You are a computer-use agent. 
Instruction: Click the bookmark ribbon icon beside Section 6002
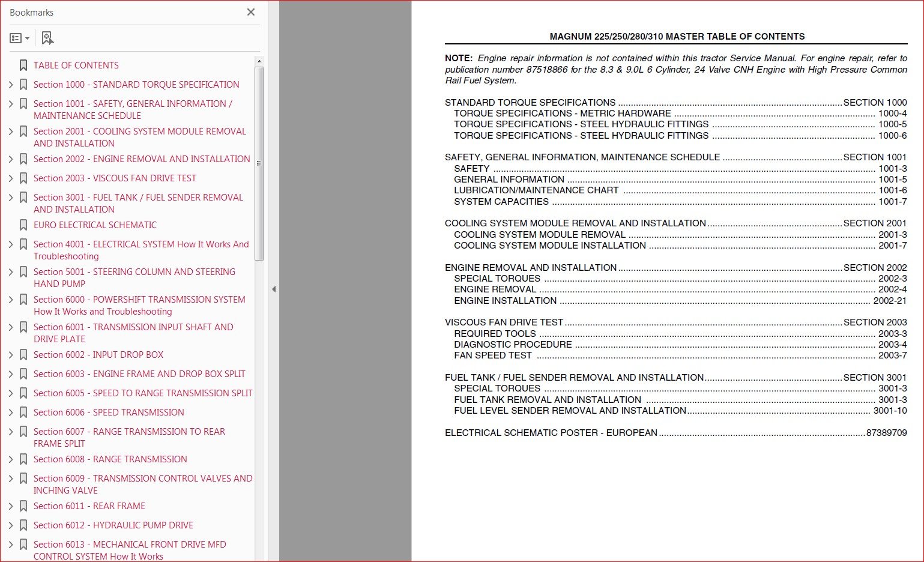23,355
